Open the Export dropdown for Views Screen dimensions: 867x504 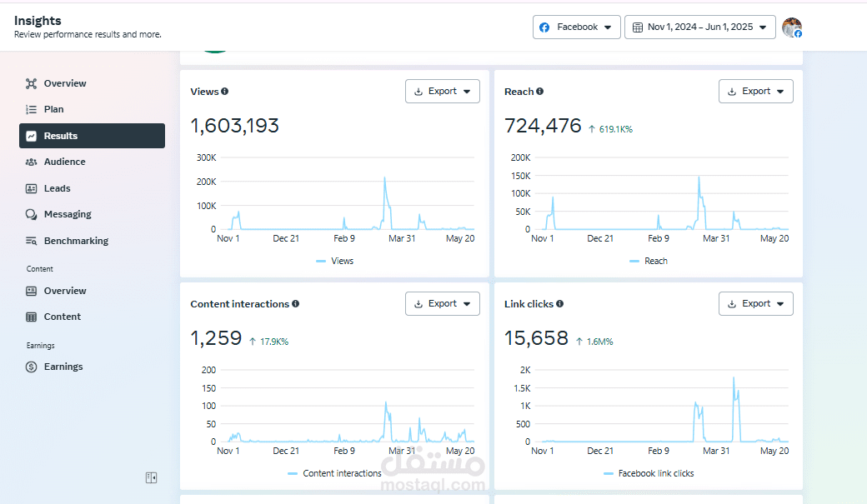tap(443, 91)
